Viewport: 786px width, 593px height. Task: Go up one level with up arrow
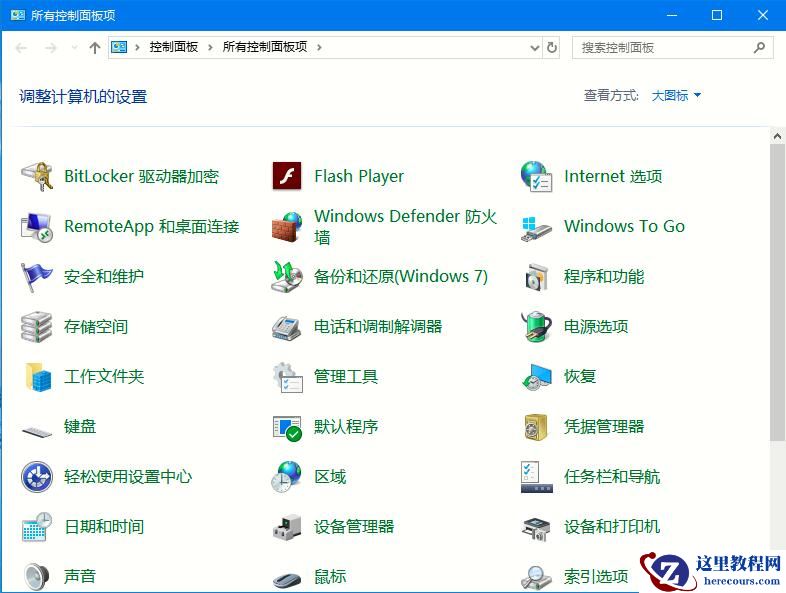click(x=95, y=48)
